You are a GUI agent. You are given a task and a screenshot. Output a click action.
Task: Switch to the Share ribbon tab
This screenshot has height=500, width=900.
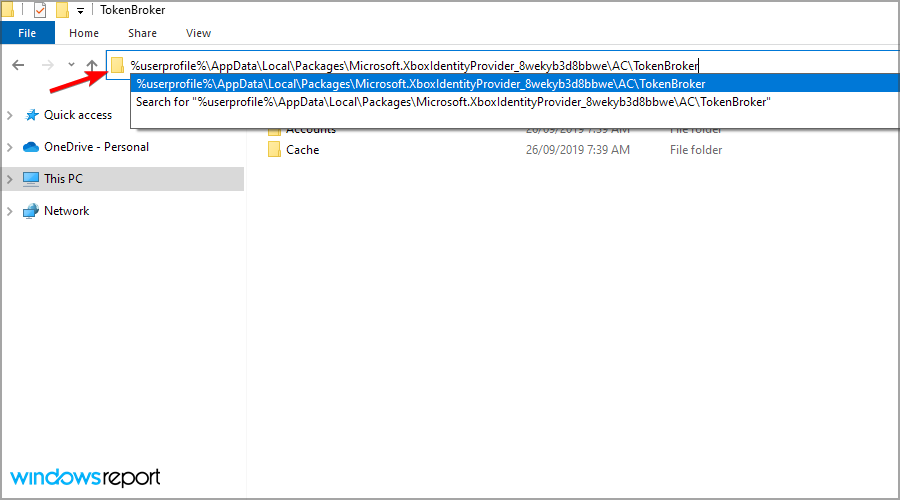pos(142,33)
